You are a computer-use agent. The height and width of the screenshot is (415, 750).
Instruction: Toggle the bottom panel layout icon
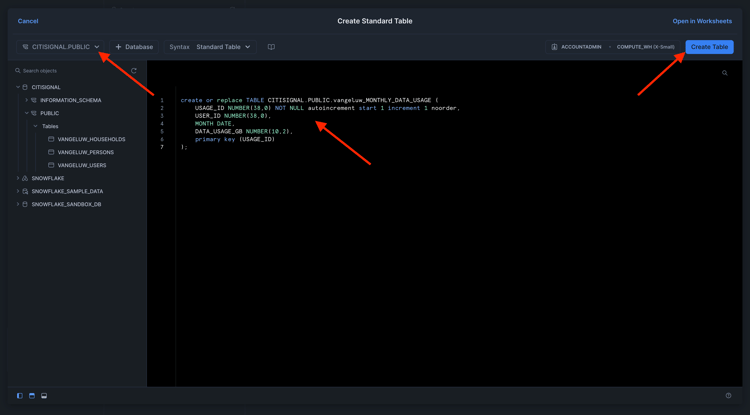(44, 396)
